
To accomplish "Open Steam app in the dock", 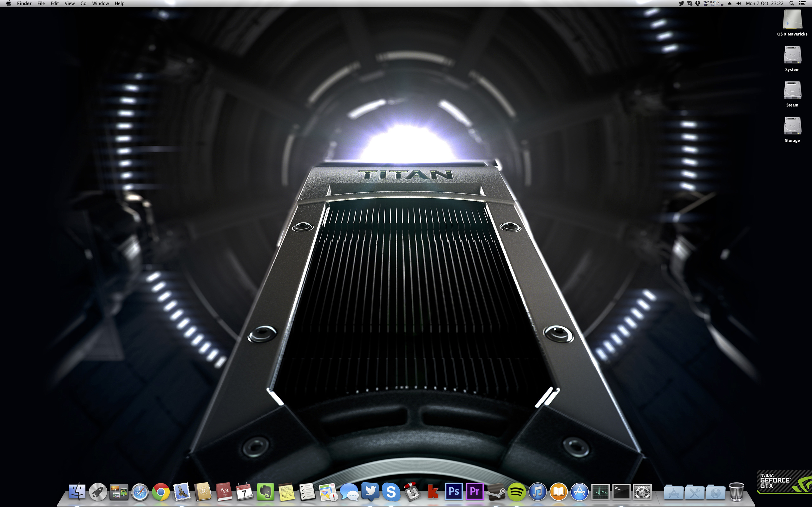I will click(x=495, y=492).
